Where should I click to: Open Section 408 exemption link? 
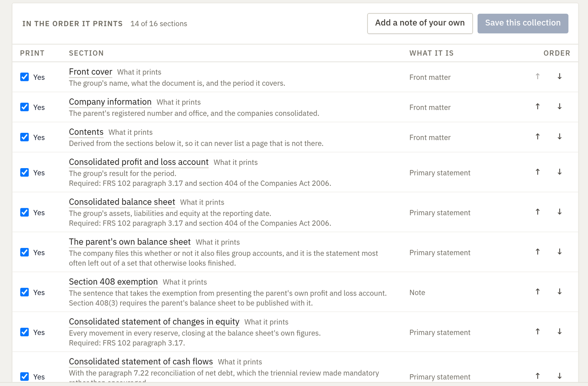click(x=113, y=282)
